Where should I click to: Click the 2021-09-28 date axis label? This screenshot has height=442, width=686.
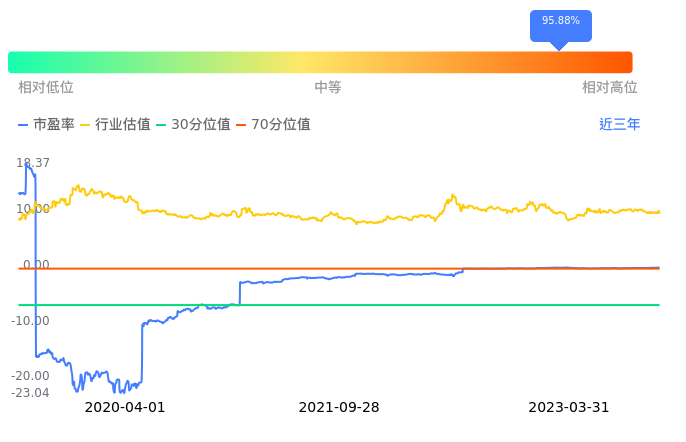click(x=339, y=407)
